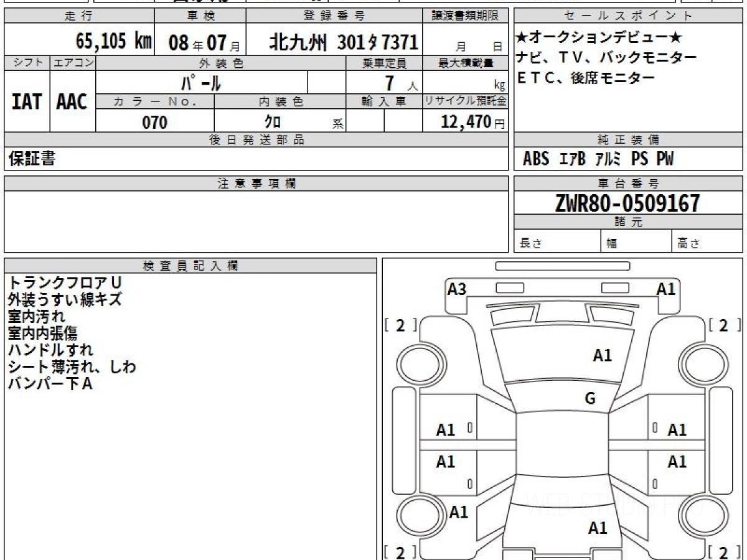This screenshot has width=747, height=560.
Task: Select inspector note バンパー下A
Action: click(x=50, y=384)
